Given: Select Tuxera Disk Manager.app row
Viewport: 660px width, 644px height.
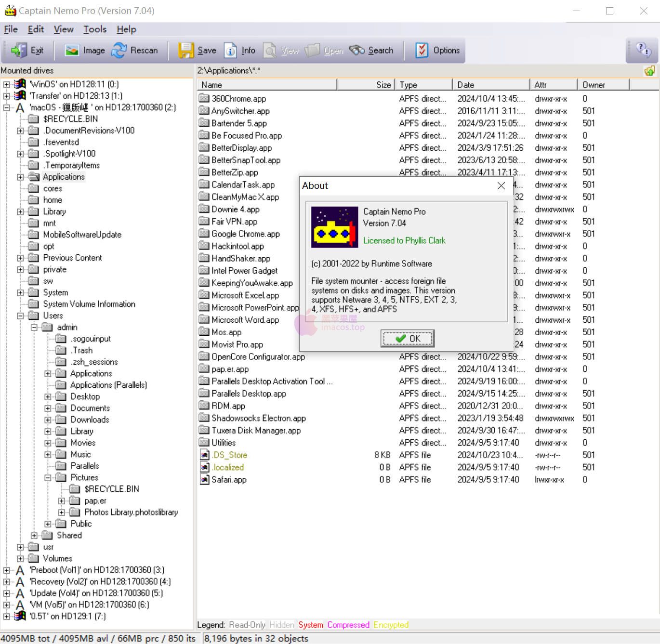Looking at the screenshot, I should tap(256, 431).
